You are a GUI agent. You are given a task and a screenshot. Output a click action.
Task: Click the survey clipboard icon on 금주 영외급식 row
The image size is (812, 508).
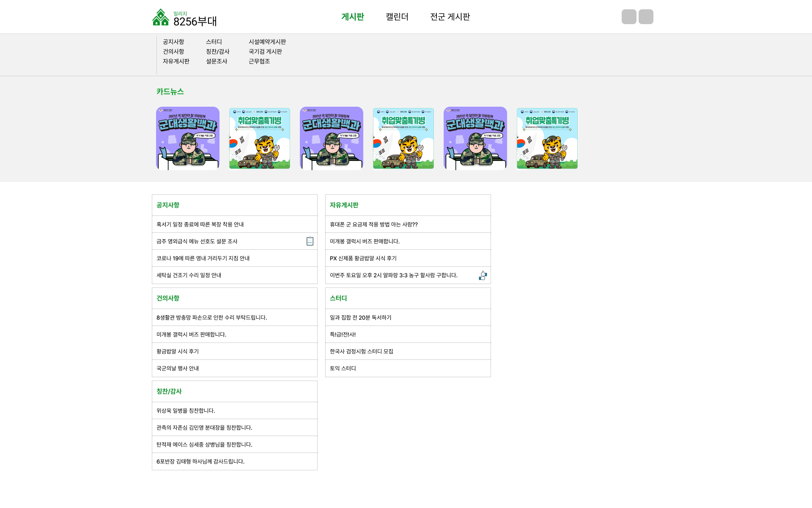click(x=310, y=241)
